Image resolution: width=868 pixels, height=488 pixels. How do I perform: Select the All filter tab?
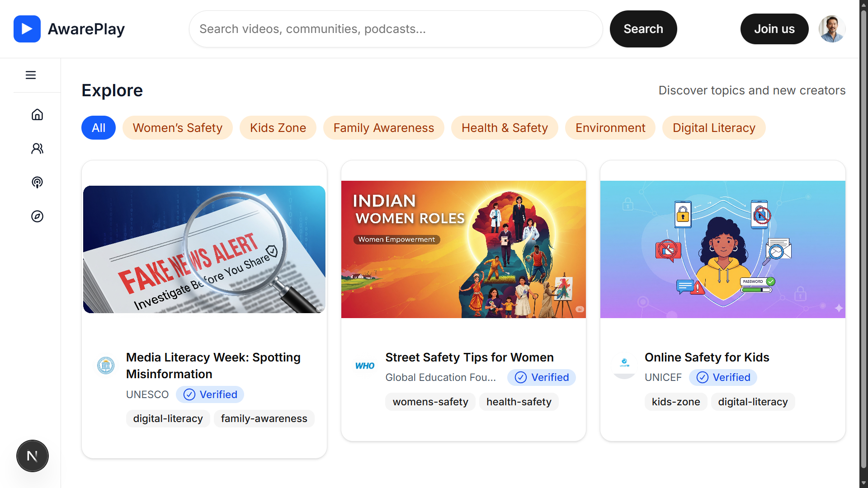(x=99, y=128)
